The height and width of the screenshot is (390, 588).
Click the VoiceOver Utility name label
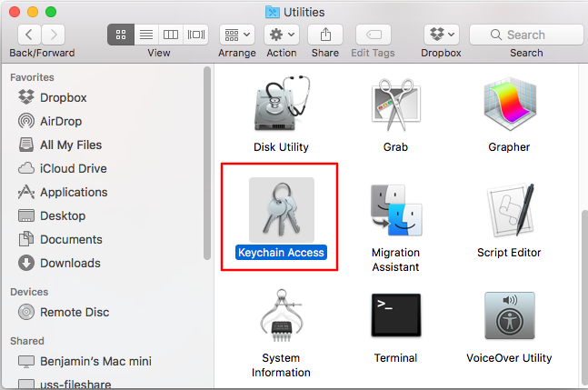pos(509,358)
